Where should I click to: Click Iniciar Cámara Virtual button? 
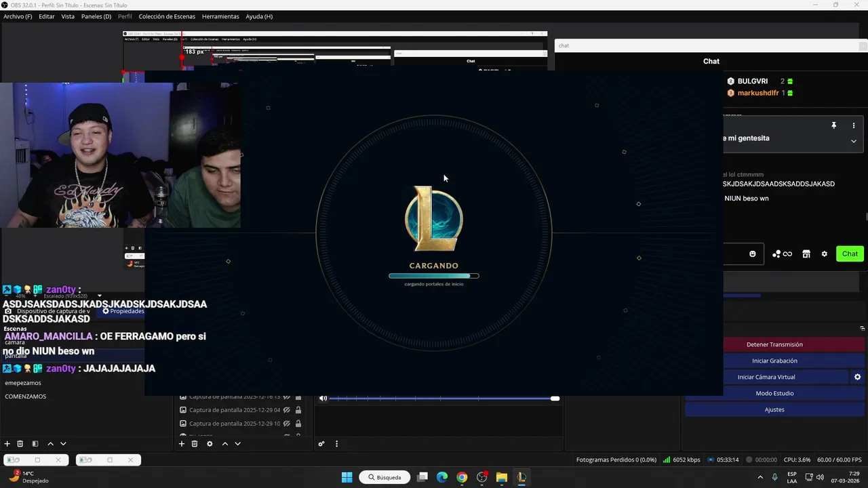pos(766,377)
